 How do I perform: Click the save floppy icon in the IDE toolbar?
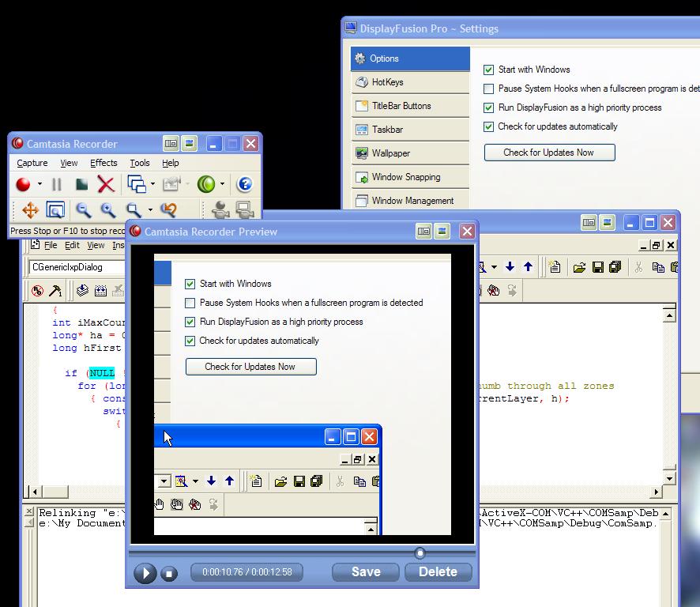click(x=598, y=267)
